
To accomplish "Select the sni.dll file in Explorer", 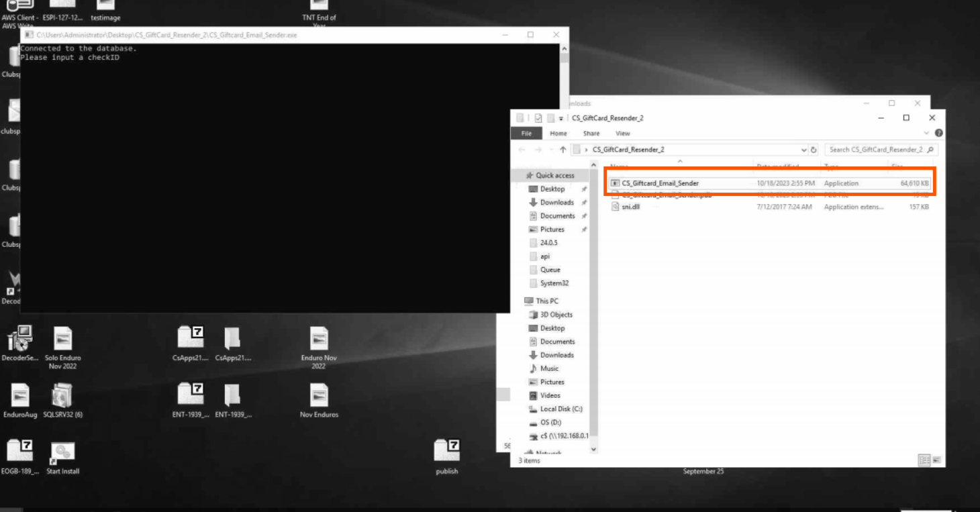I will pyautogui.click(x=630, y=207).
